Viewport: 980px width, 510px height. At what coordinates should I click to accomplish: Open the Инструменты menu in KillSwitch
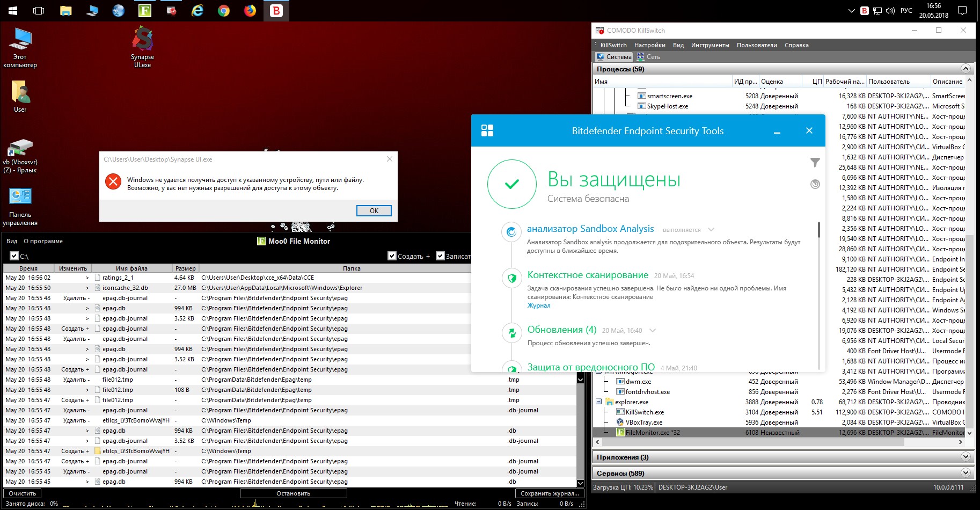pyautogui.click(x=710, y=45)
